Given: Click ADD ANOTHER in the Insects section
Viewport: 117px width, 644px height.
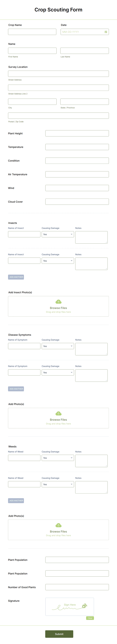Looking at the screenshot, I should point(16,277).
